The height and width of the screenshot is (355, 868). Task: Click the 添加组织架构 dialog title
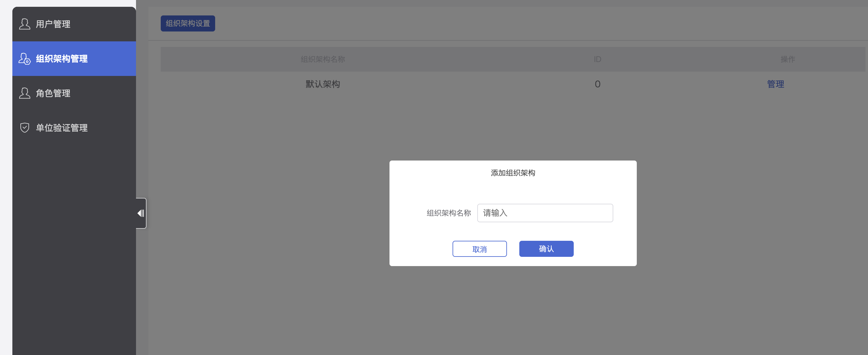point(513,173)
